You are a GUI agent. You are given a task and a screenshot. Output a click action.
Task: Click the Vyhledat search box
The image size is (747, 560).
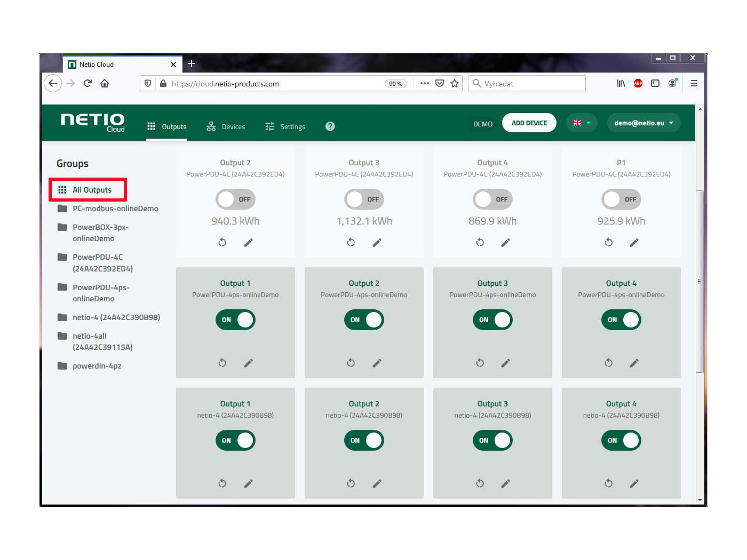(527, 84)
